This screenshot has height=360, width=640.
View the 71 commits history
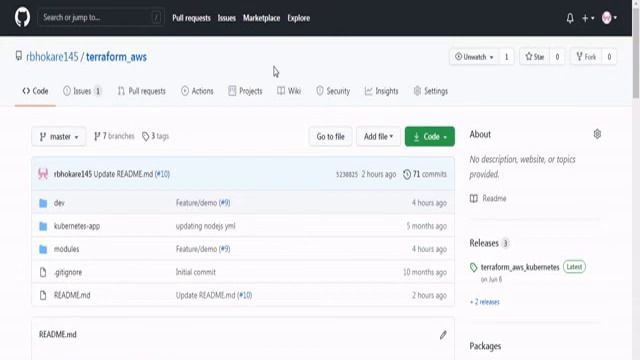click(425, 174)
